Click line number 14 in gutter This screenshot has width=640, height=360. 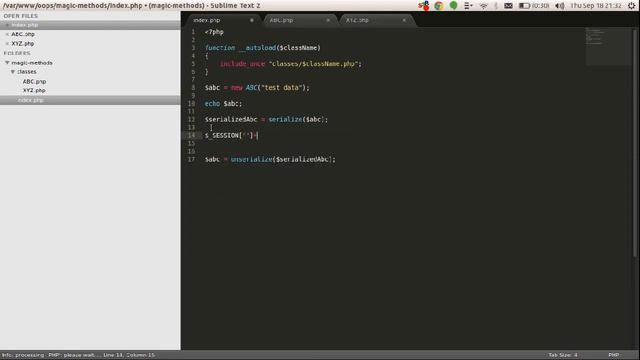click(x=191, y=136)
